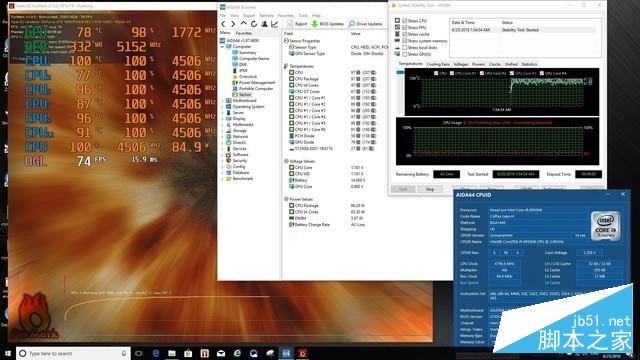Open the Windows Start menu

tap(8, 353)
